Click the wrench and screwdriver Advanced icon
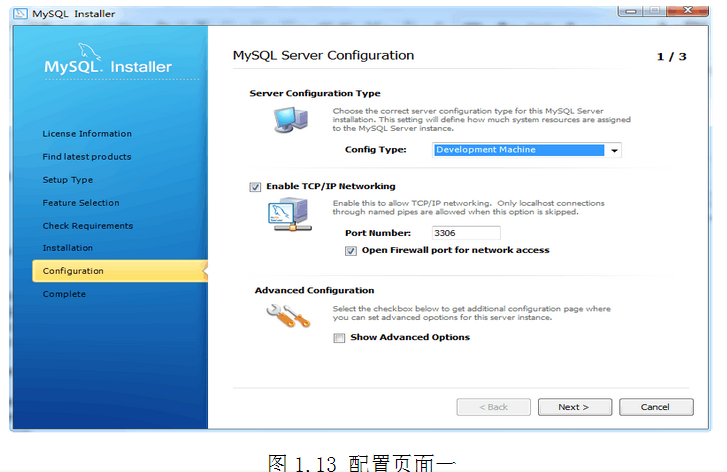The height and width of the screenshot is (472, 727). (x=288, y=316)
